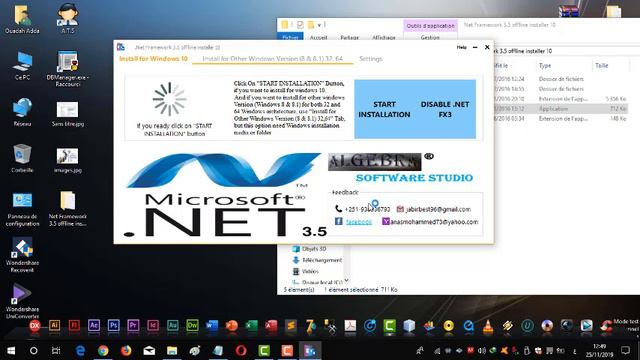Open Google Chrome from the taskbar
640x360 pixels.
pyautogui.click(x=103, y=351)
